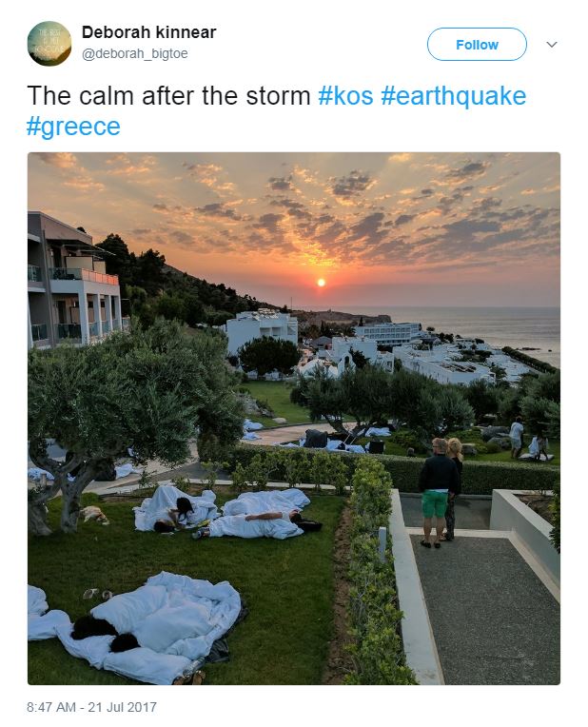Click the @deborah_bigtoe handle
The width and height of the screenshot is (588, 727).
click(x=134, y=54)
